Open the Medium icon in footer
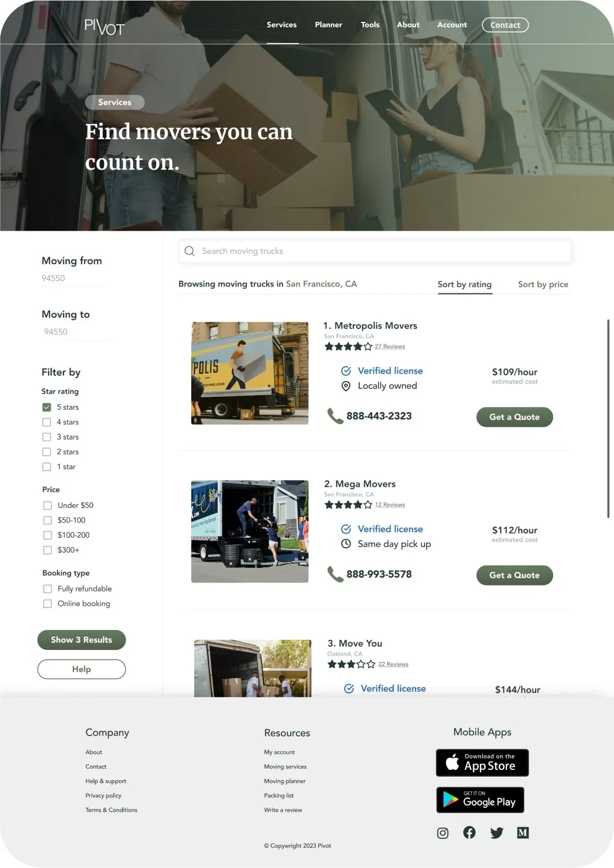This screenshot has height=868, width=614. (523, 833)
